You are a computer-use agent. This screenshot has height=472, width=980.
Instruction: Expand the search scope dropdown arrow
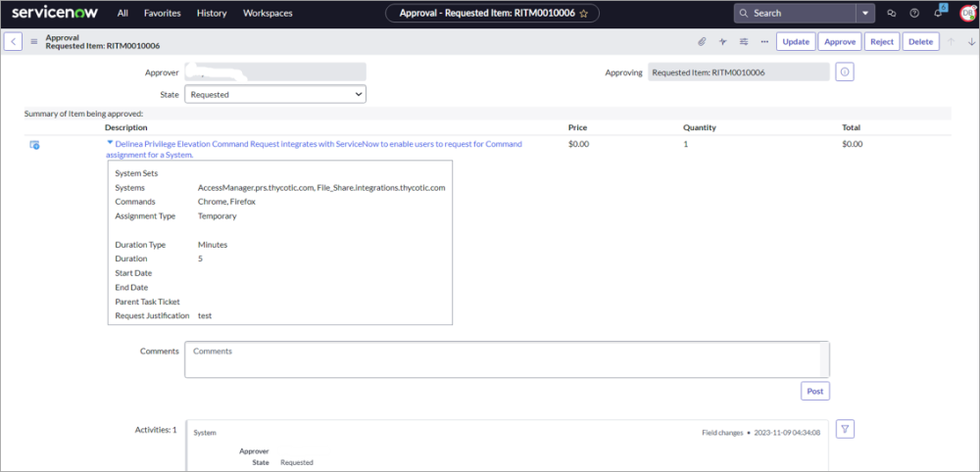click(864, 14)
